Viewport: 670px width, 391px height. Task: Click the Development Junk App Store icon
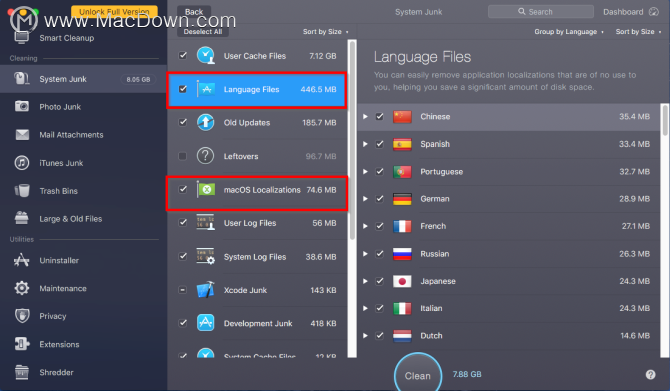(x=206, y=323)
